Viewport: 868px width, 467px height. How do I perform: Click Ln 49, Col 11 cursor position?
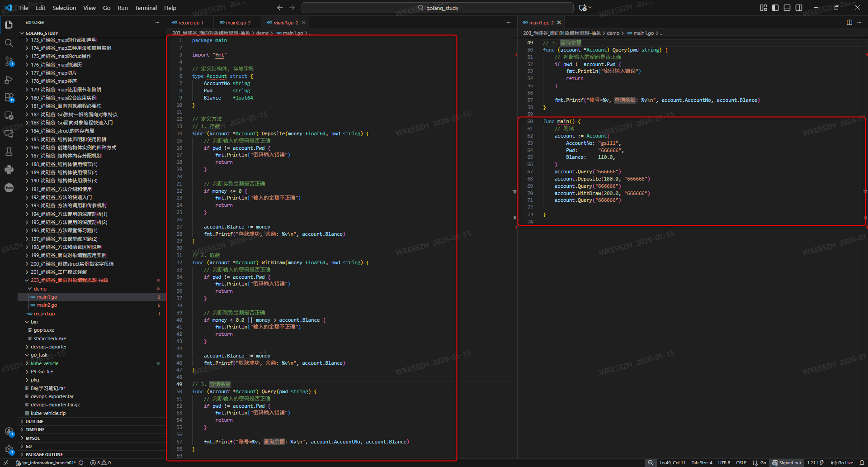click(x=672, y=462)
